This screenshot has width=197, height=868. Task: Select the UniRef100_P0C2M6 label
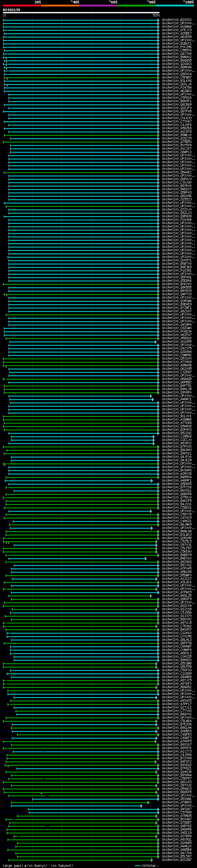177,47
